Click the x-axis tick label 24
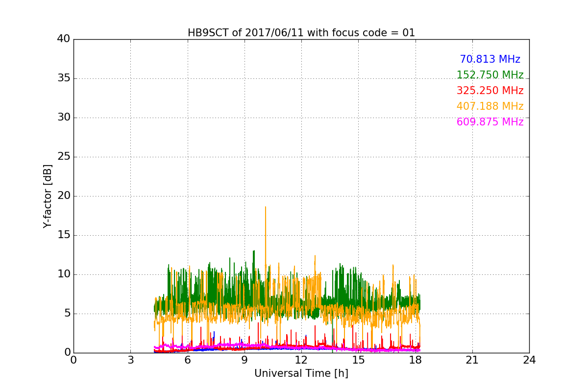The image size is (588, 392). (x=529, y=360)
